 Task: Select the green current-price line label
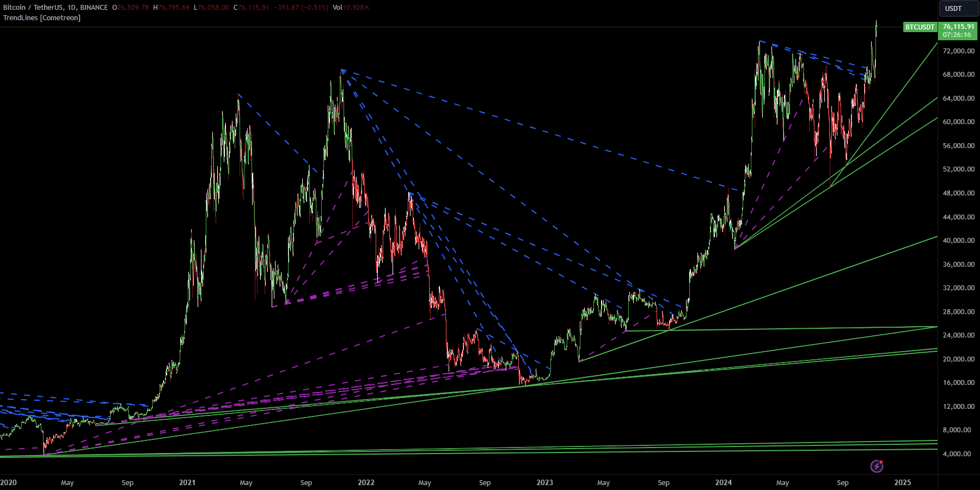(x=958, y=26)
